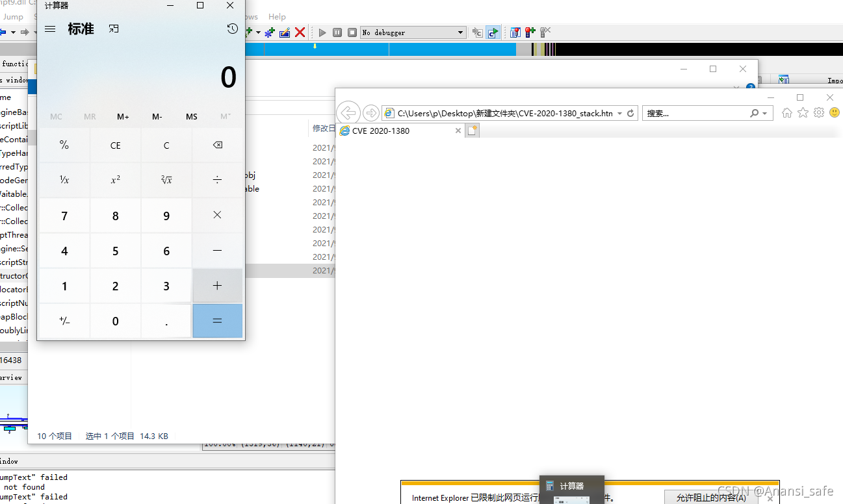Screen dimensions: 843x504
Task: Open the IE address bar dropdown arrow
Action: tap(620, 113)
